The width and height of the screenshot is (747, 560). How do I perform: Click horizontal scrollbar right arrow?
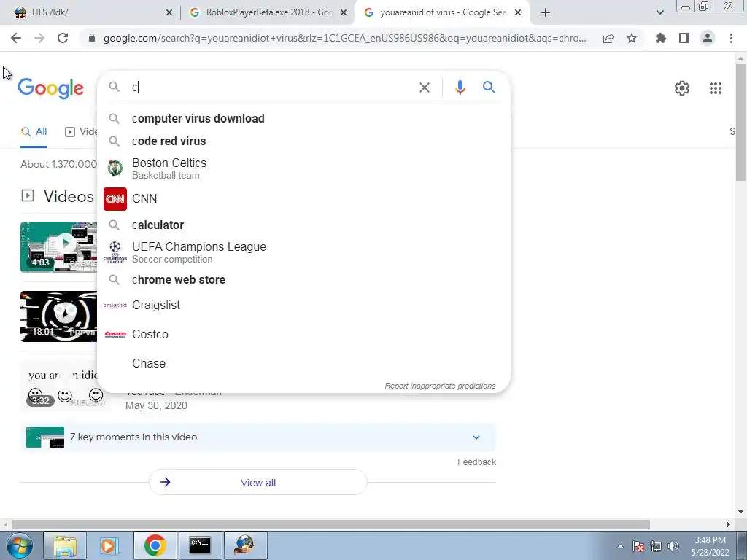[x=729, y=524]
